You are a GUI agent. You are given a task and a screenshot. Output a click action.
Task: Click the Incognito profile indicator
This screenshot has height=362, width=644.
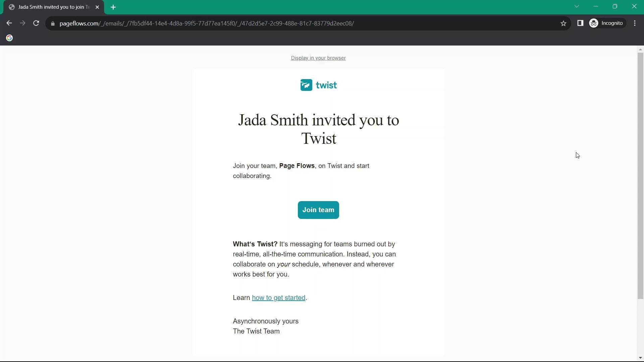click(607, 23)
